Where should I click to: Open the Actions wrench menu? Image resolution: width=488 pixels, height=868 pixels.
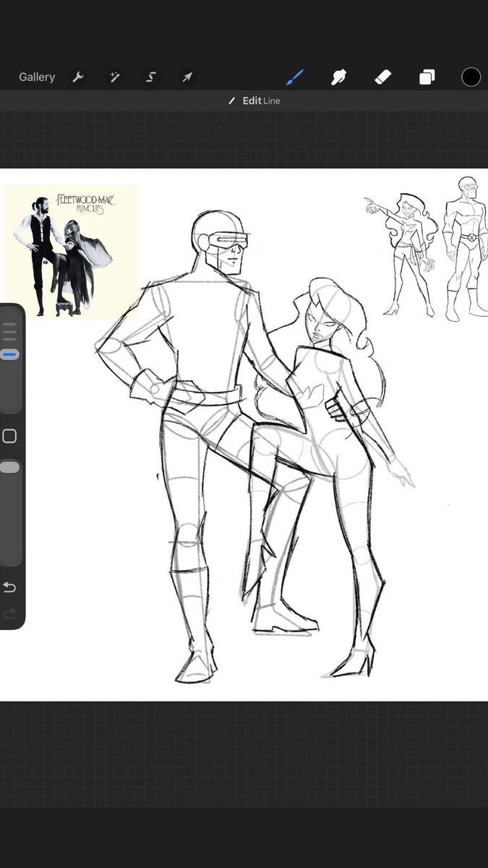(x=78, y=77)
